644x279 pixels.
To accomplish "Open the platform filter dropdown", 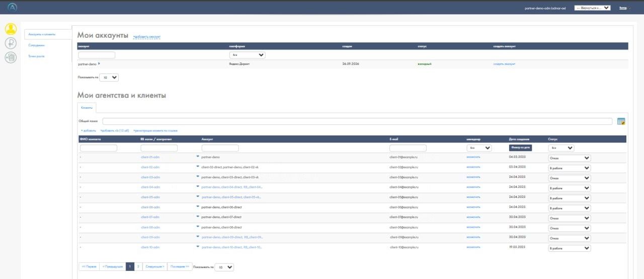I will click(247, 55).
